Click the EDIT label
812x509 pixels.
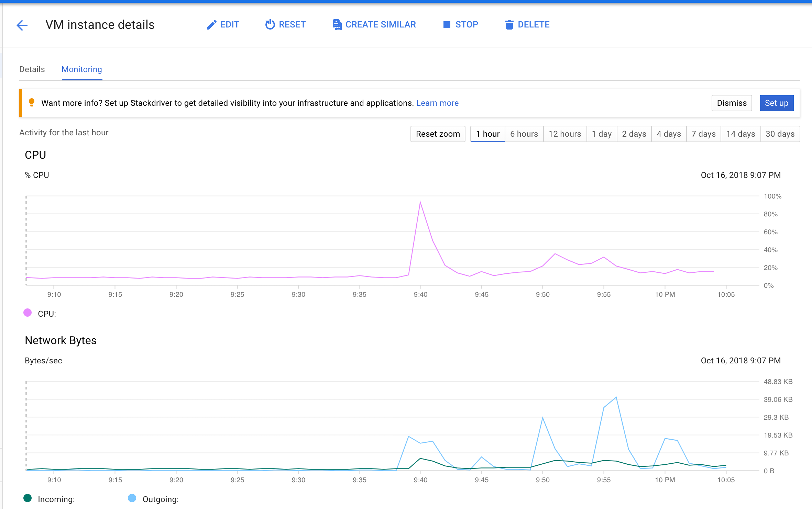click(230, 25)
